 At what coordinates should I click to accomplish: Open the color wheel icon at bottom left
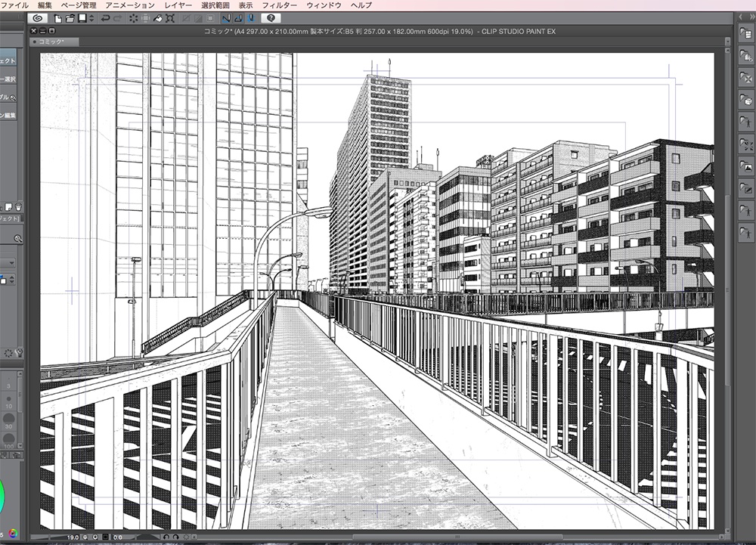12,534
